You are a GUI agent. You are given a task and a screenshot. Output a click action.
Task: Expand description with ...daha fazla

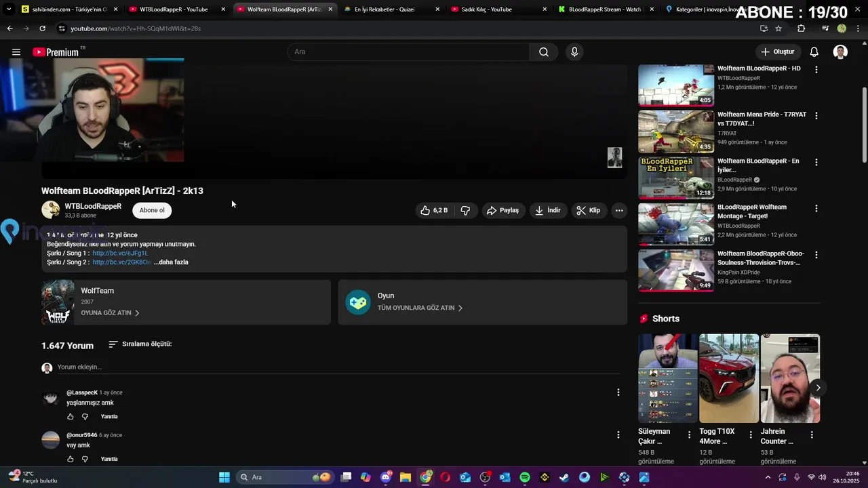pos(171,262)
